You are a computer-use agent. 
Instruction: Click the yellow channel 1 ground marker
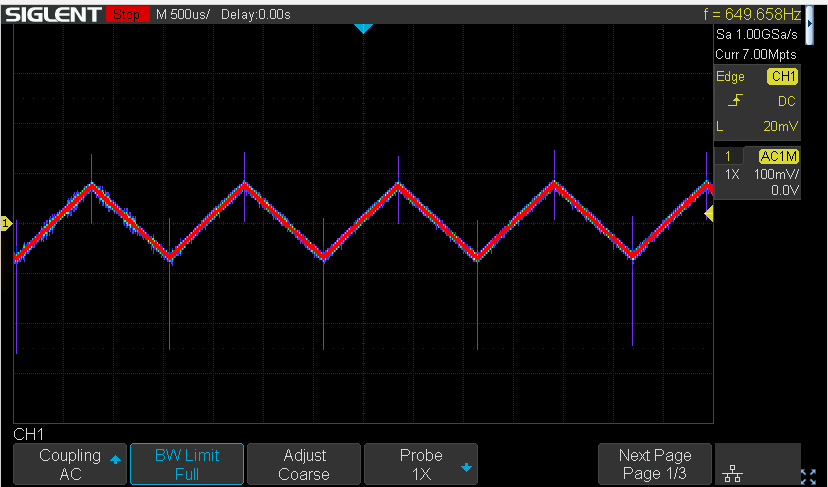coord(6,223)
